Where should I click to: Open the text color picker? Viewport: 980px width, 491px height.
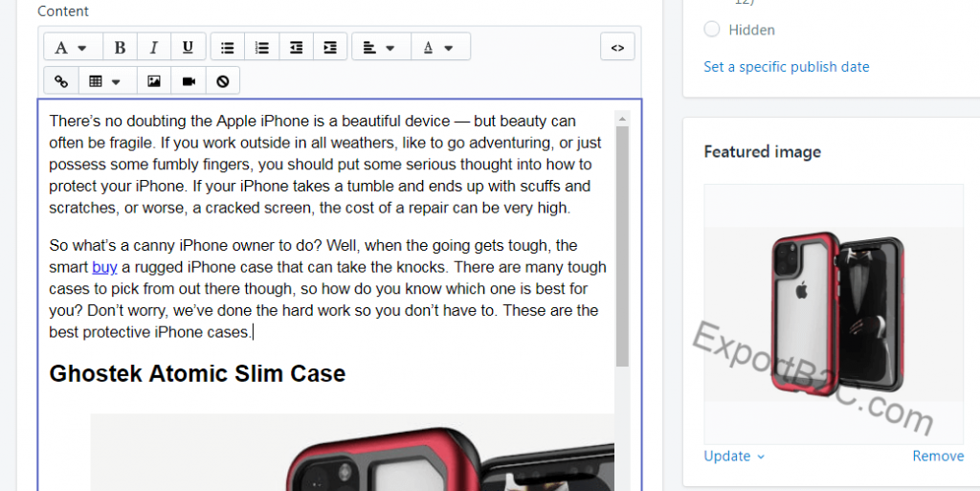click(x=439, y=47)
